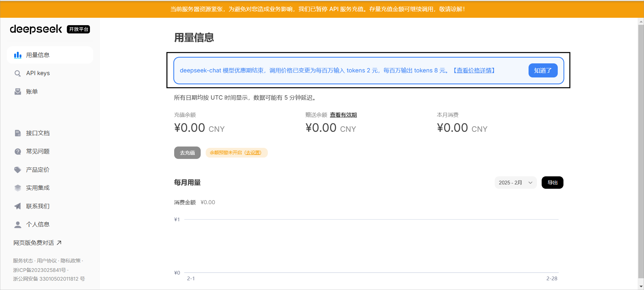Open the 产品定价 menu item
This screenshot has width=644, height=290.
click(x=50, y=170)
